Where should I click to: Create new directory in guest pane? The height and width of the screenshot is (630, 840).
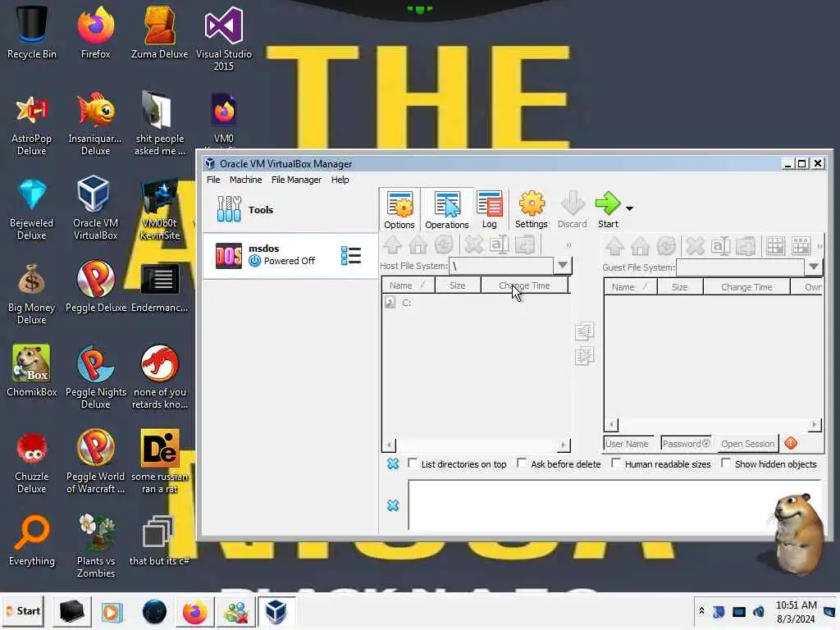746,246
